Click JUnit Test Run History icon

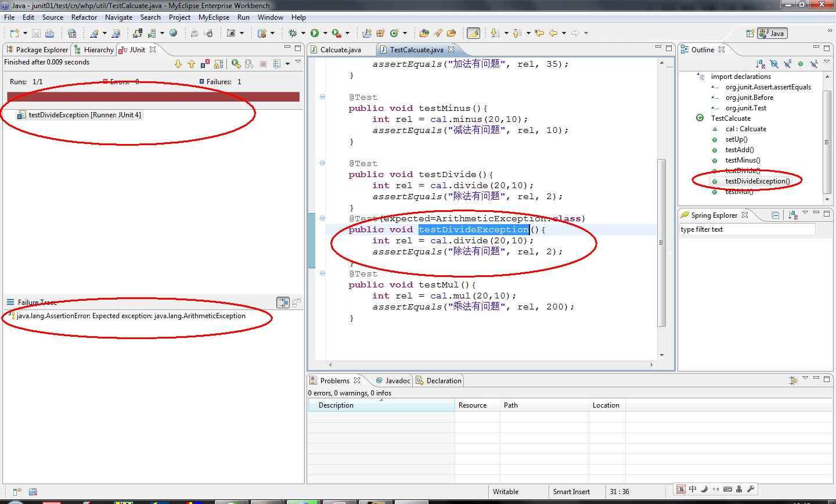[x=277, y=64]
